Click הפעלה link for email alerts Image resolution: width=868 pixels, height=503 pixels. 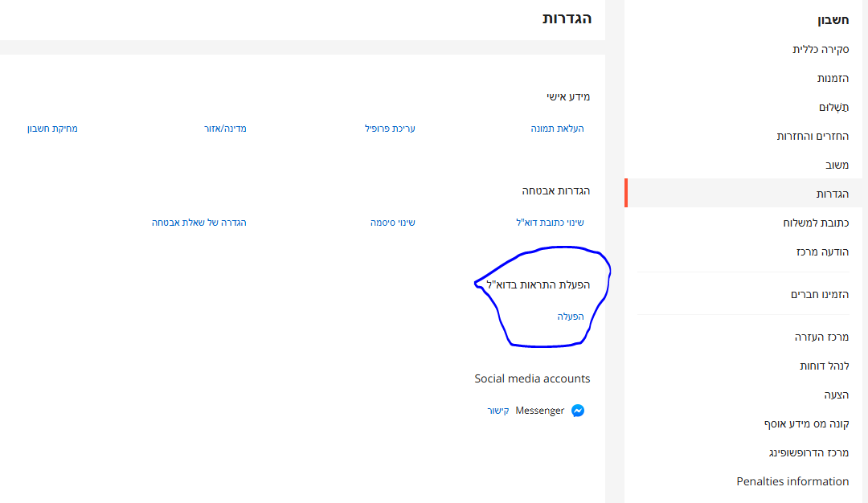pyautogui.click(x=570, y=317)
